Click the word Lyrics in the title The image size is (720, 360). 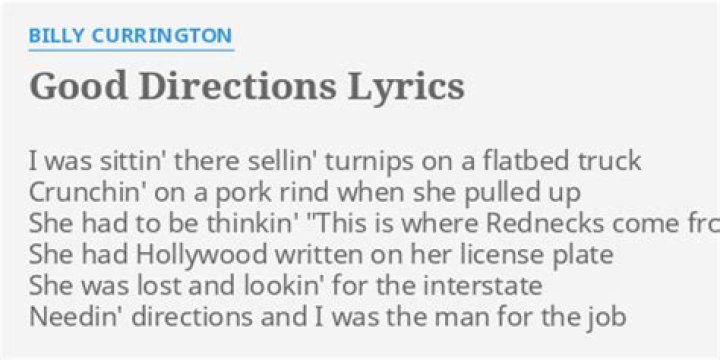point(406,87)
